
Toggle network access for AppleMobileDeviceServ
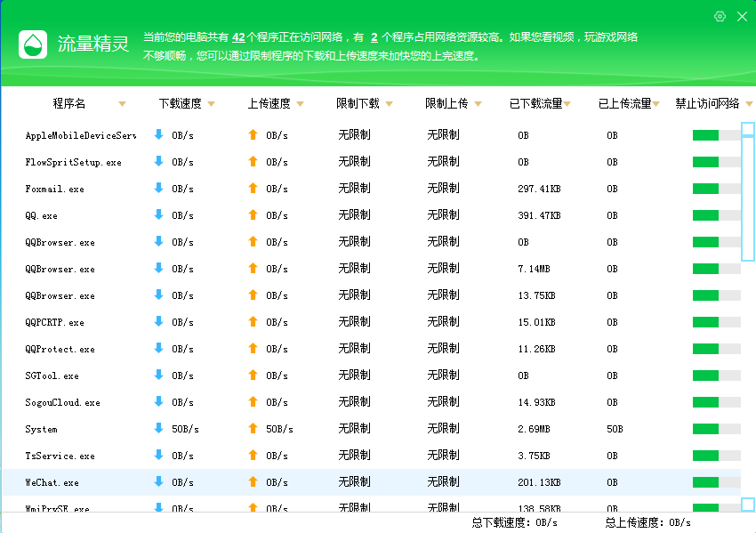[x=717, y=135]
